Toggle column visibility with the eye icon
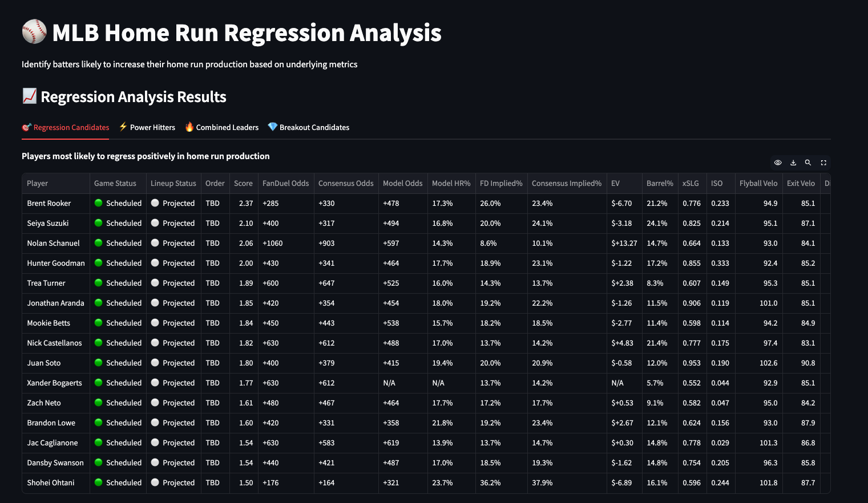This screenshot has width=868, height=503. point(778,163)
